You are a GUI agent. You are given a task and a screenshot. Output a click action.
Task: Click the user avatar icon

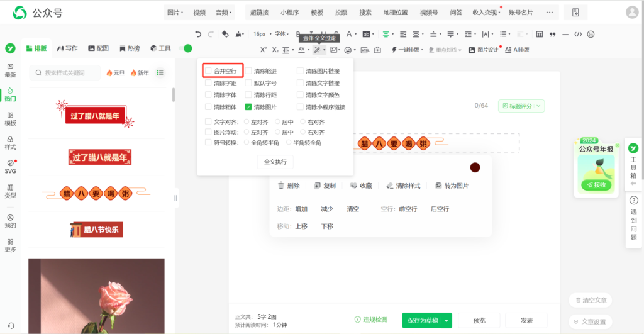tap(631, 13)
